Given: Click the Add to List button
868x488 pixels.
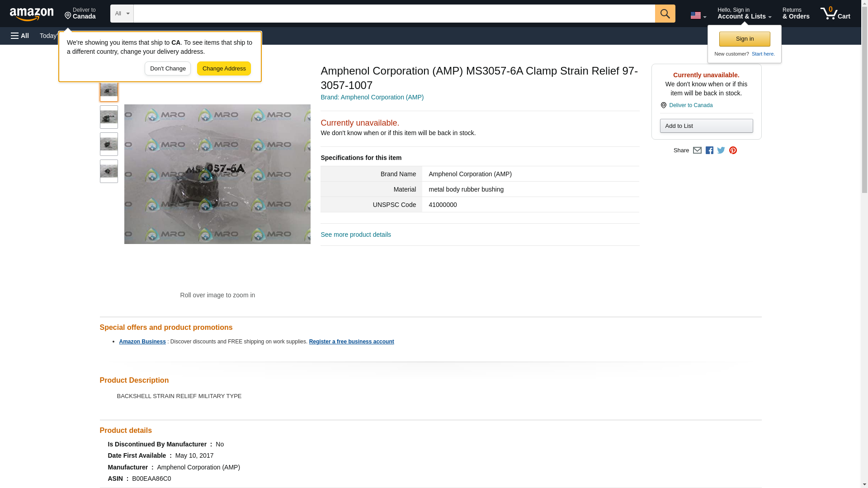Looking at the screenshot, I should click(x=706, y=126).
